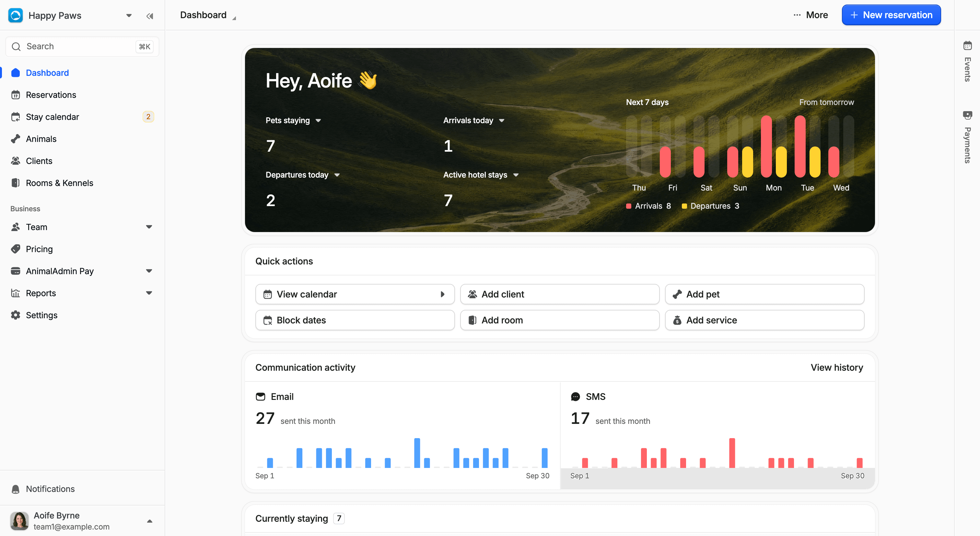Click the Happy Paws logo icon
Screen dimensions: 980x536
tap(16, 16)
